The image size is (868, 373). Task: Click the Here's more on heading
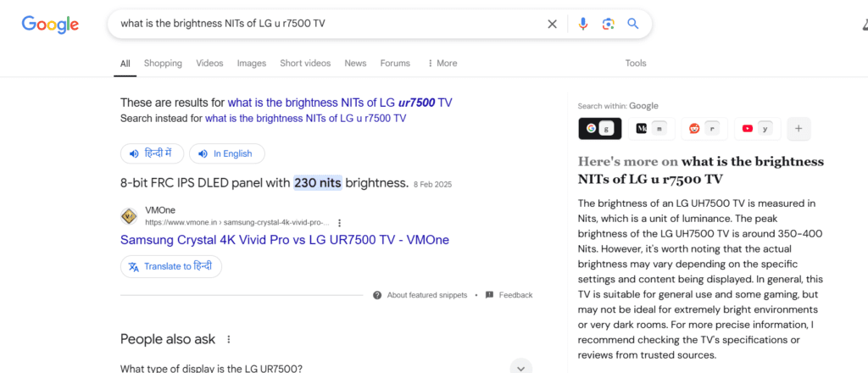tap(701, 170)
